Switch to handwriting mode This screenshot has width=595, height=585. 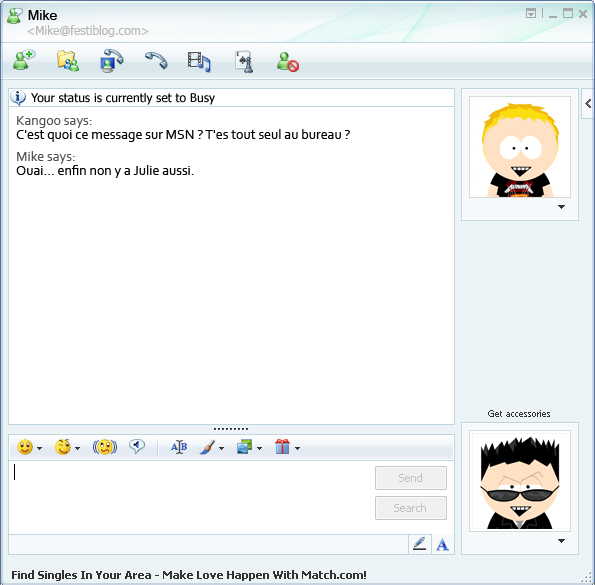pos(420,544)
